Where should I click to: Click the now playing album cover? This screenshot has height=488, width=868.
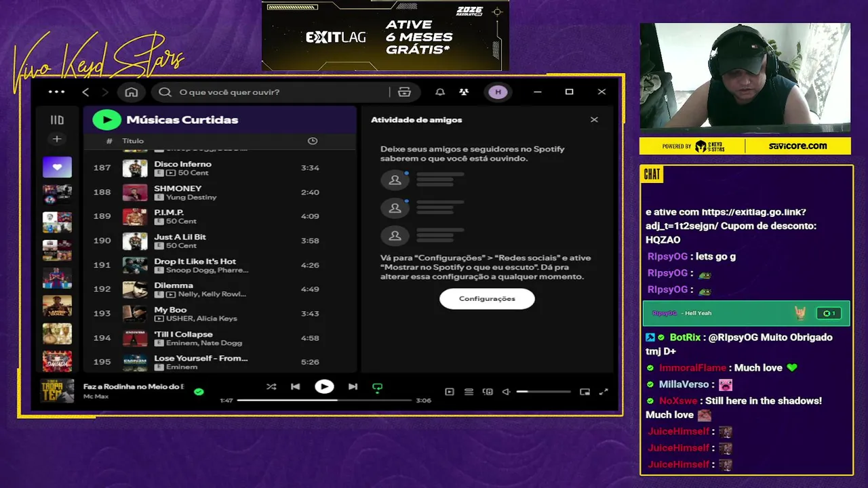[x=57, y=391]
